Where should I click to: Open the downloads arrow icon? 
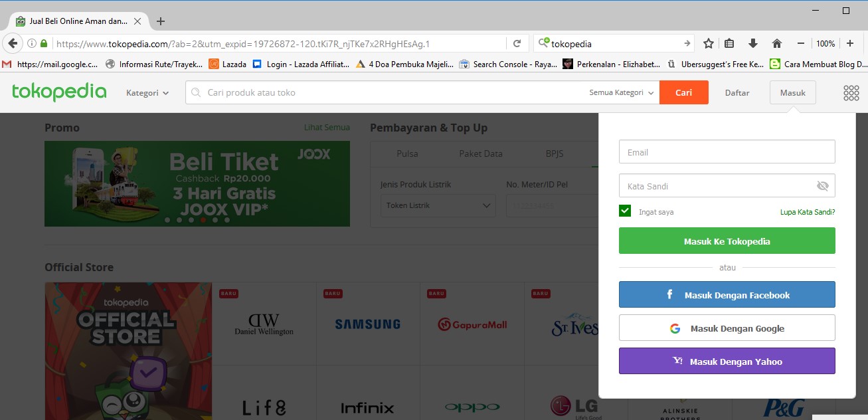point(753,44)
